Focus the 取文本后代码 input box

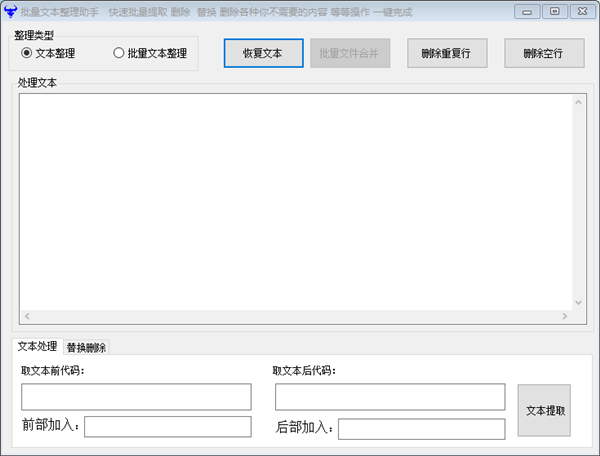click(x=390, y=397)
